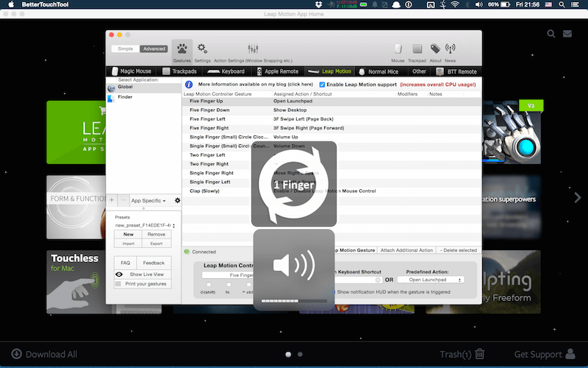Switch to Advanced mode
Screen dimensions: 588x368
[154, 49]
